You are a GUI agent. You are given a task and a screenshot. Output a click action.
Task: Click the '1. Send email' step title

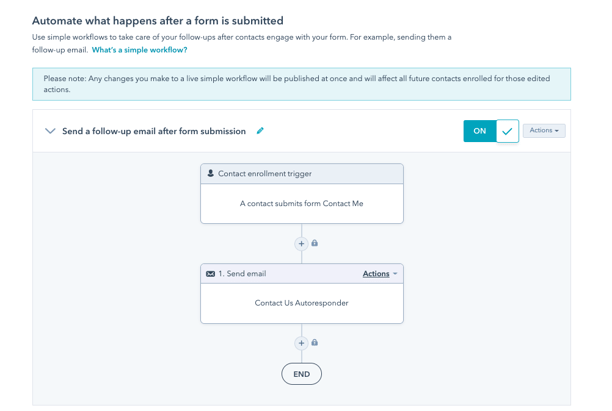[x=242, y=274]
